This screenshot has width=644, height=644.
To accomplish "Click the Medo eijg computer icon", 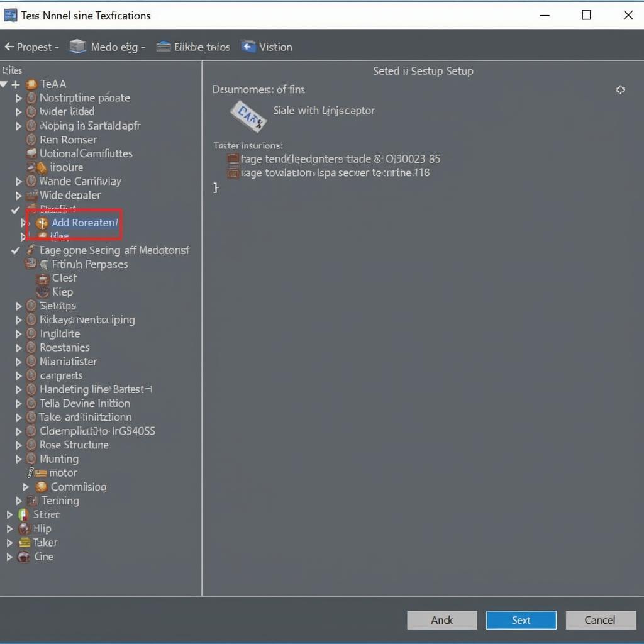I will [77, 47].
